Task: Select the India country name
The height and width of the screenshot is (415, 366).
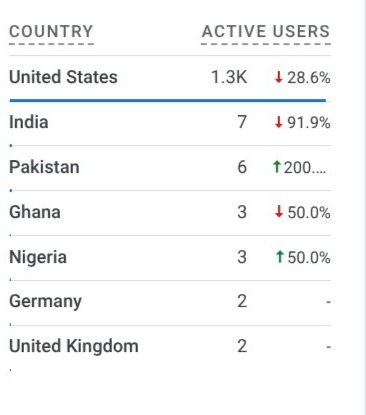Action: 29,122
